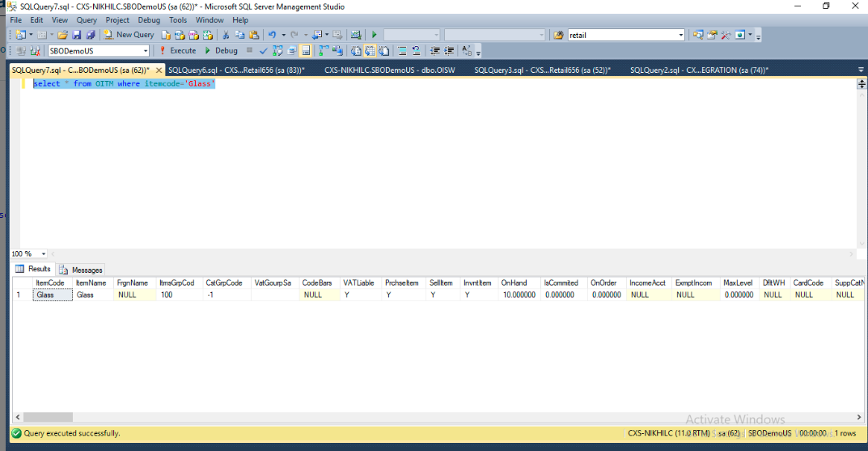The height and width of the screenshot is (451, 868).
Task: Click in the SQL query editor line
Action: click(124, 83)
